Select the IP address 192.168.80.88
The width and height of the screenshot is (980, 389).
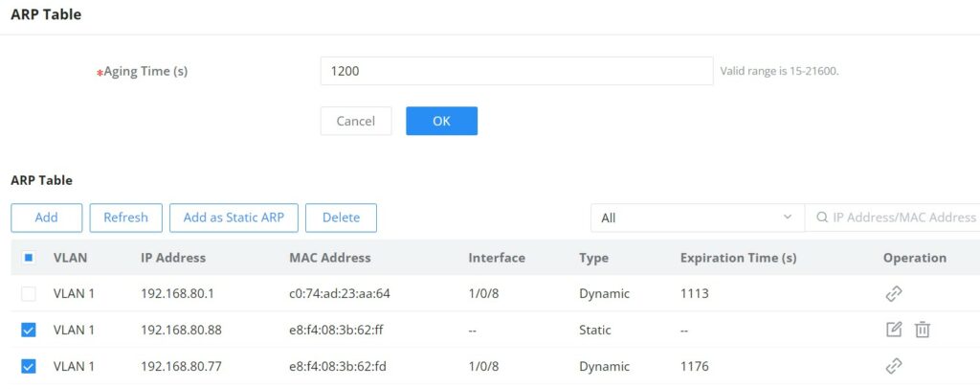tap(181, 330)
